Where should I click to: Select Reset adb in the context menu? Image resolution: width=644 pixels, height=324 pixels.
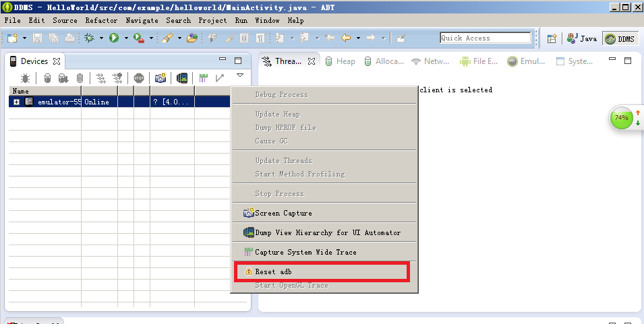(324, 272)
